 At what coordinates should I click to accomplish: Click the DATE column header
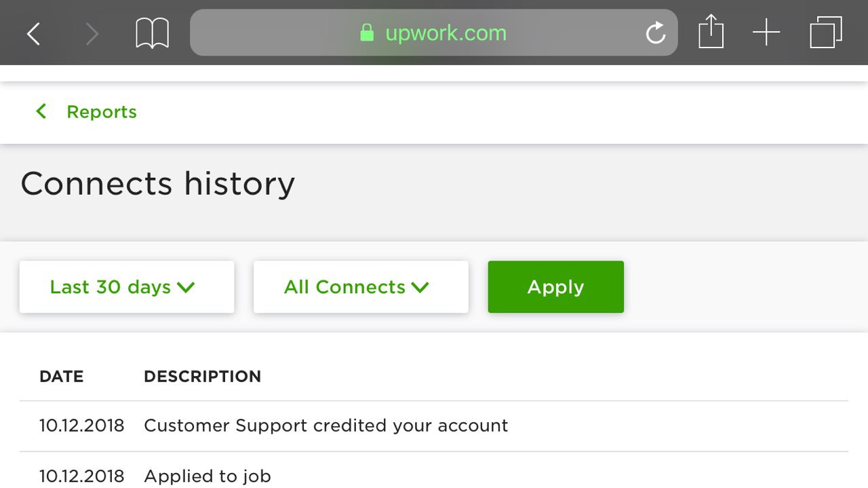[61, 377]
